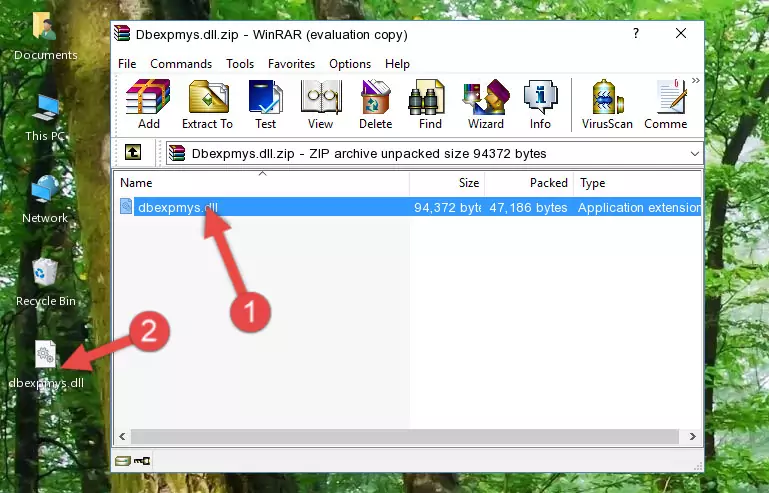Select the Recycle Bin desktop icon
The width and height of the screenshot is (769, 493).
(x=46, y=282)
